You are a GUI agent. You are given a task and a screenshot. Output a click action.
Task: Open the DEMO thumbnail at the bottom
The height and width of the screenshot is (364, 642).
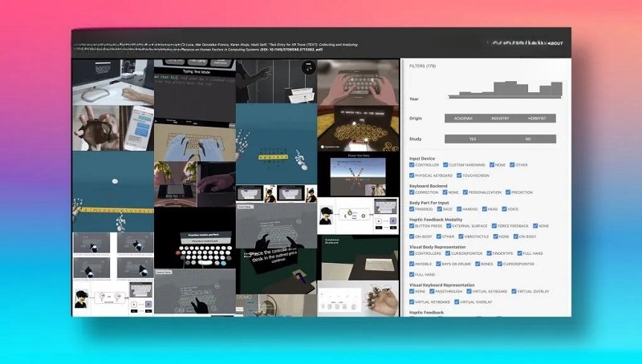tap(276, 305)
